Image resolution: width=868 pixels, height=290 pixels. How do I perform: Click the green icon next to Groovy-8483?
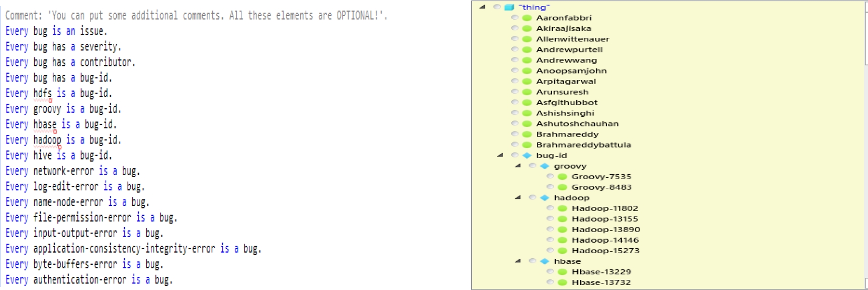(562, 187)
